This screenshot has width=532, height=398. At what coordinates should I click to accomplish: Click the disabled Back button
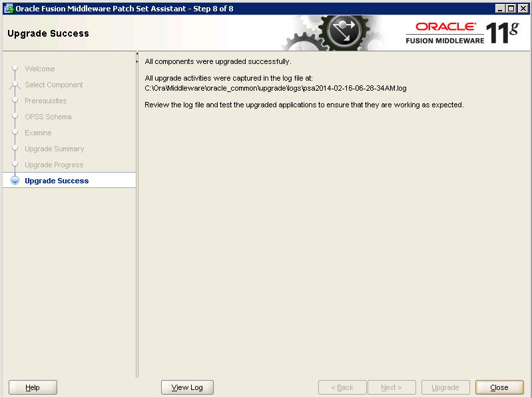click(x=342, y=387)
